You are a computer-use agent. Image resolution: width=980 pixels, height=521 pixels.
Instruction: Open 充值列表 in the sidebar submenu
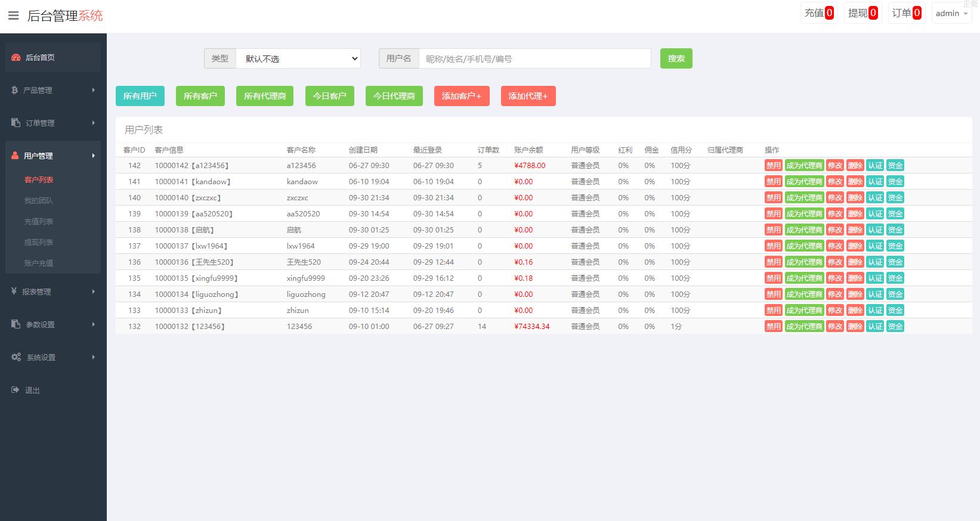pos(39,221)
